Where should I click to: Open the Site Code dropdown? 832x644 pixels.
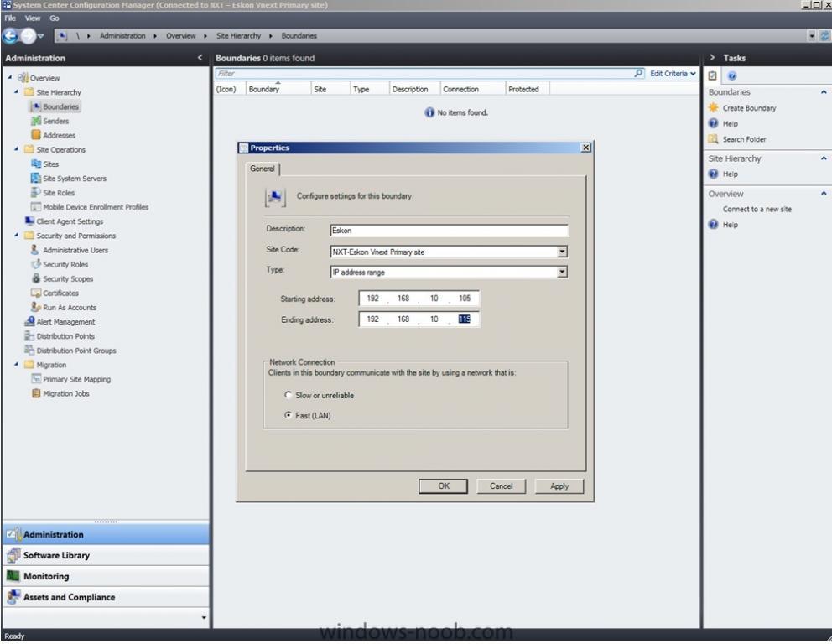pyautogui.click(x=562, y=252)
